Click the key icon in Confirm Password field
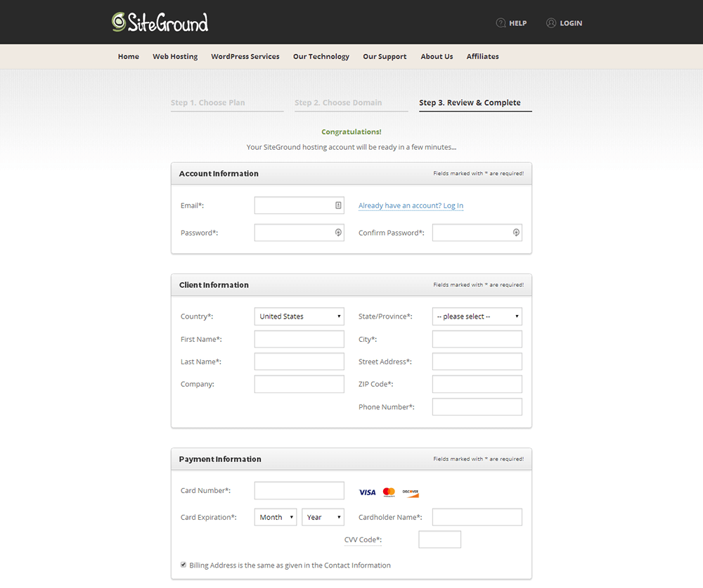 point(516,232)
